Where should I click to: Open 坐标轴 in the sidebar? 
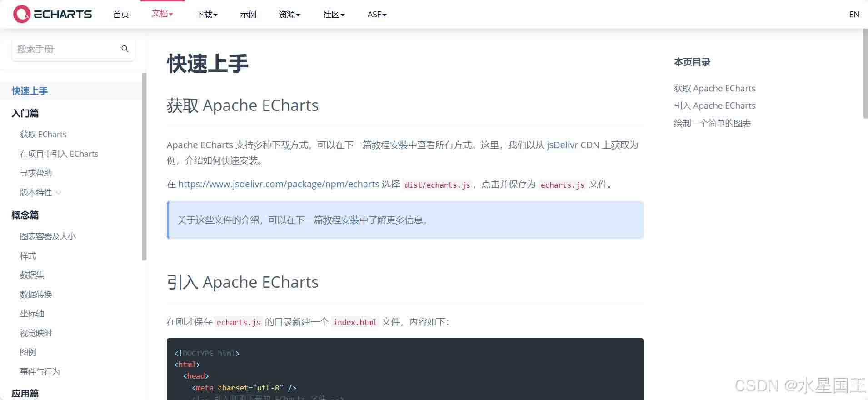32,314
